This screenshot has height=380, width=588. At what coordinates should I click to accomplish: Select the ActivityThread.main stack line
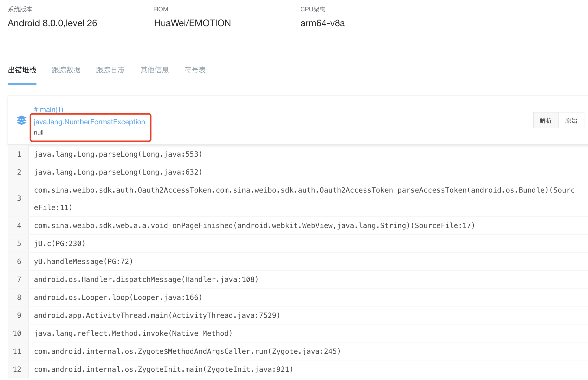(x=157, y=315)
